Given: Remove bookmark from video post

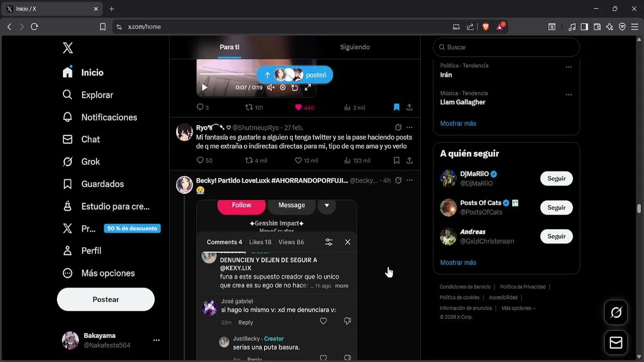Looking at the screenshot, I should pyautogui.click(x=396, y=107).
